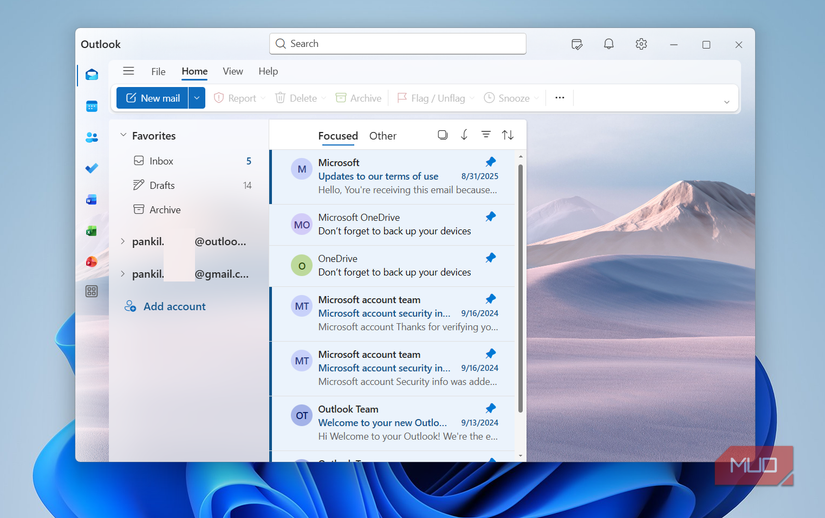Switch to the Focused inbox tab
This screenshot has width=825, height=518.
point(338,136)
